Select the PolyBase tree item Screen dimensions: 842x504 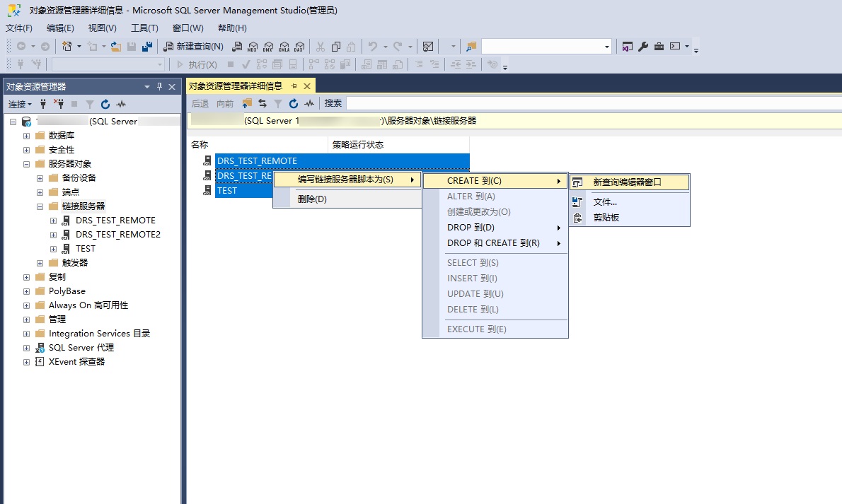(x=67, y=291)
